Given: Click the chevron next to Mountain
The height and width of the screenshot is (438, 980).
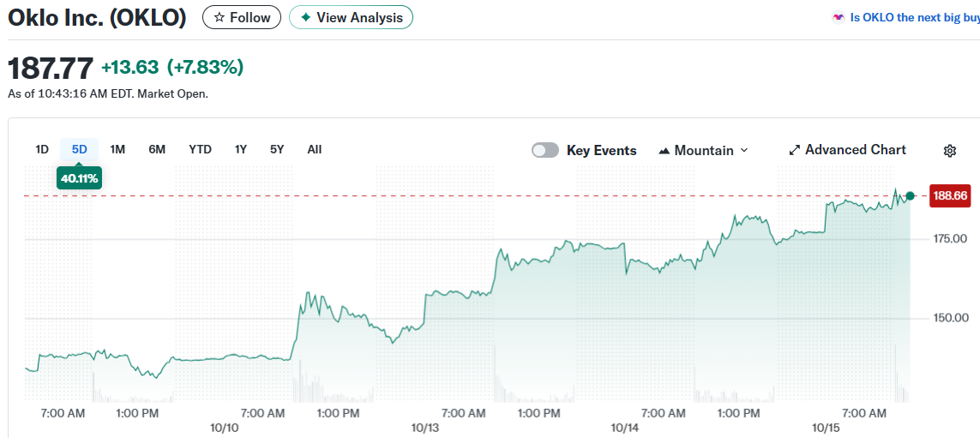Looking at the screenshot, I should (743, 150).
